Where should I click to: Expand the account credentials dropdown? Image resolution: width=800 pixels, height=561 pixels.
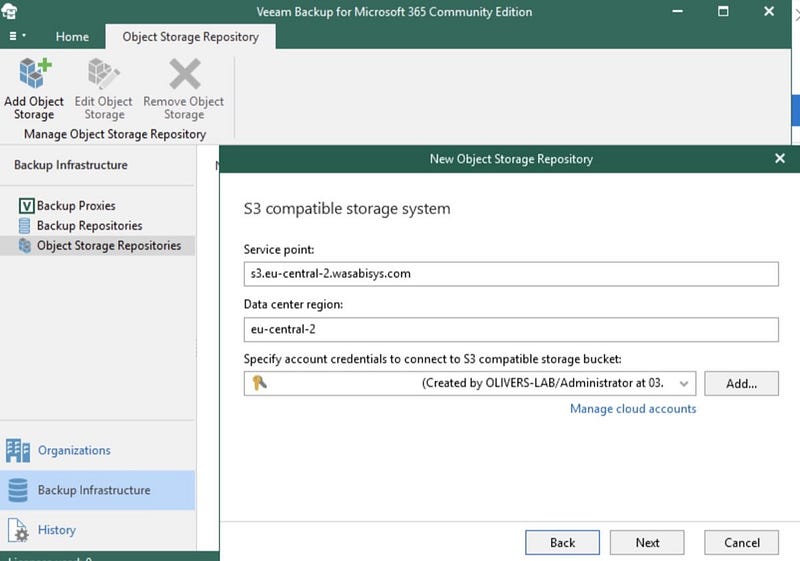(x=684, y=384)
